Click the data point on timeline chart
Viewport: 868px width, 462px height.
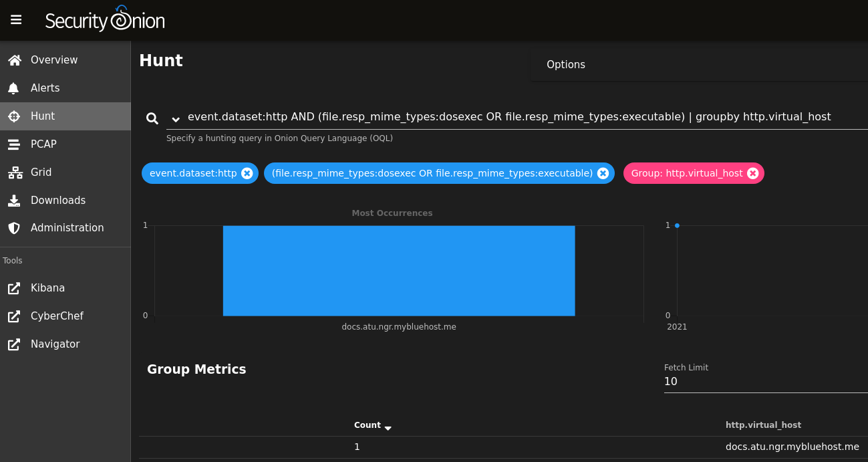[x=677, y=226]
